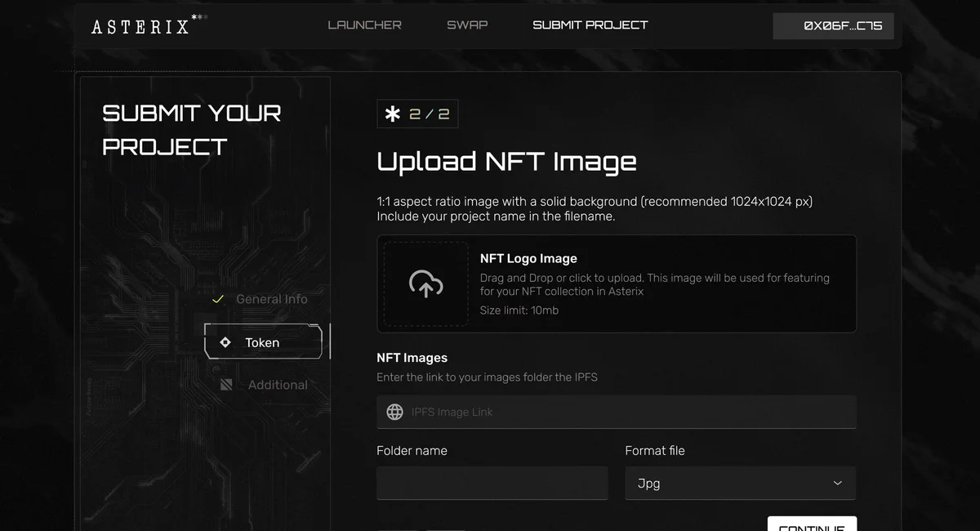Open the Submit Project tab
Image resolution: width=980 pixels, height=531 pixels.
pyautogui.click(x=590, y=25)
